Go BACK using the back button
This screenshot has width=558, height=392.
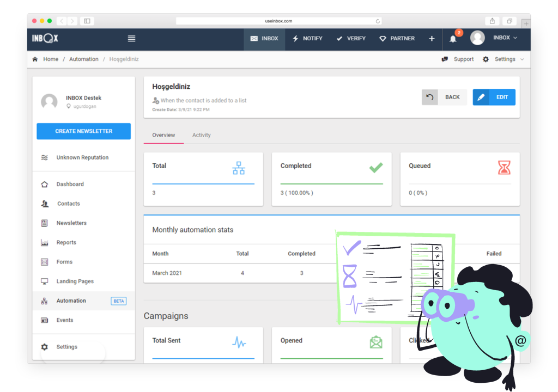[x=444, y=97]
